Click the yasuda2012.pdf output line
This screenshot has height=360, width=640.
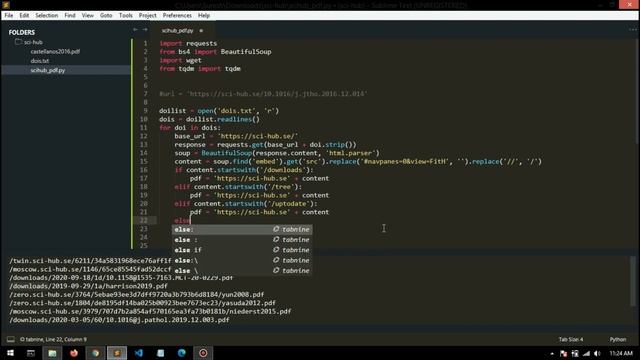[x=142, y=303]
